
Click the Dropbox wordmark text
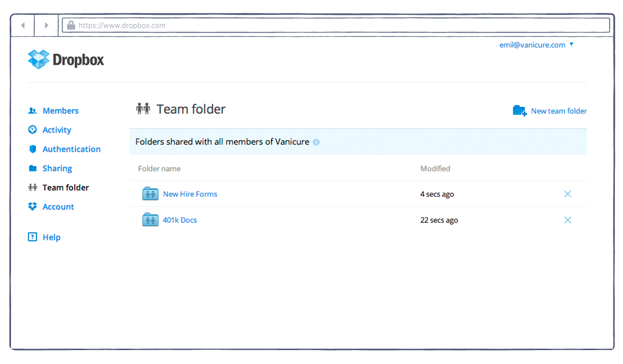tap(78, 60)
